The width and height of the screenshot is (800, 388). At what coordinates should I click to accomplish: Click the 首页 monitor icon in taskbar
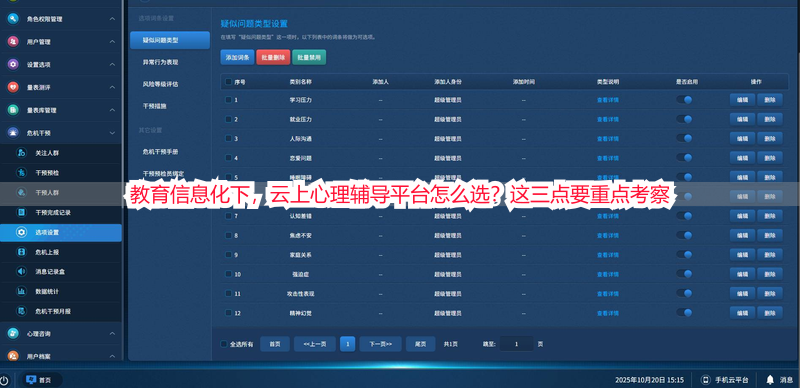point(31,380)
